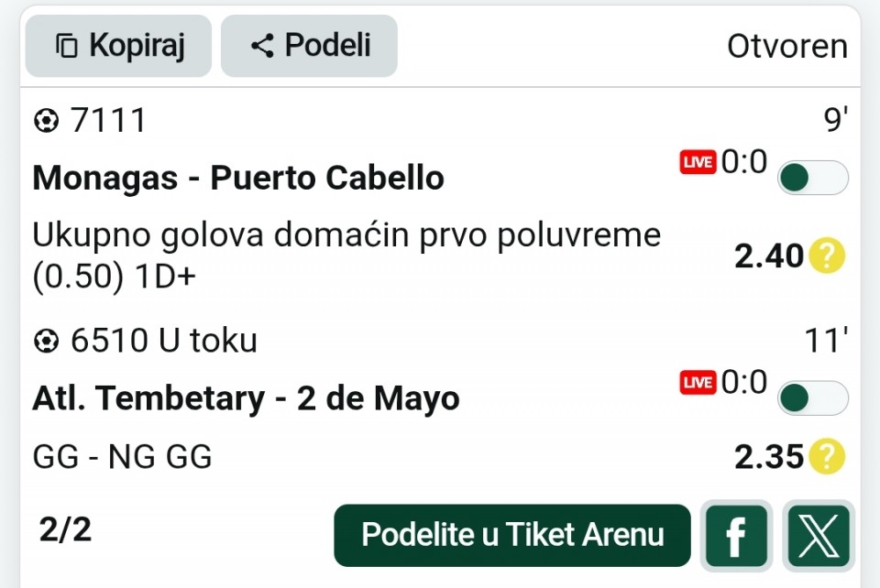Select the 2.40 odds value

[768, 256]
